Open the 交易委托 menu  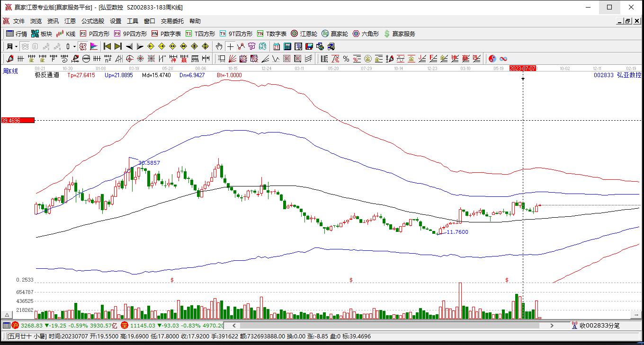172,21
